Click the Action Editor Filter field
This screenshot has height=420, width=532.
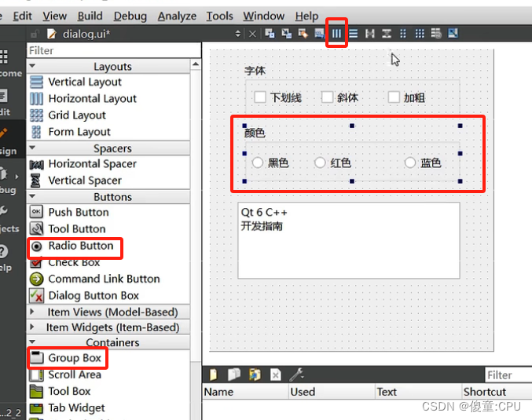coord(508,375)
